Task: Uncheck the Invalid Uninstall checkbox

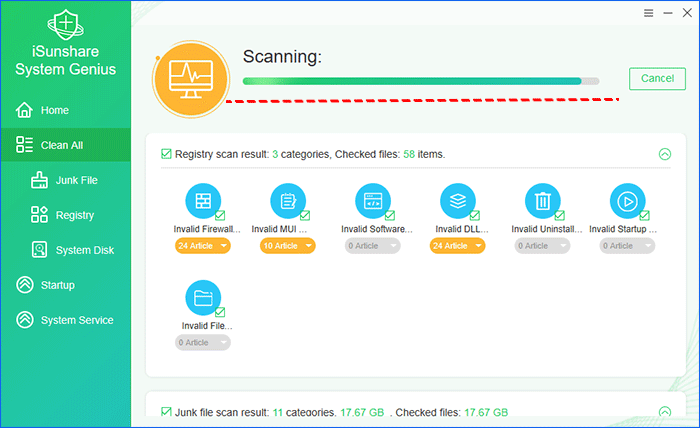Action: (x=559, y=216)
